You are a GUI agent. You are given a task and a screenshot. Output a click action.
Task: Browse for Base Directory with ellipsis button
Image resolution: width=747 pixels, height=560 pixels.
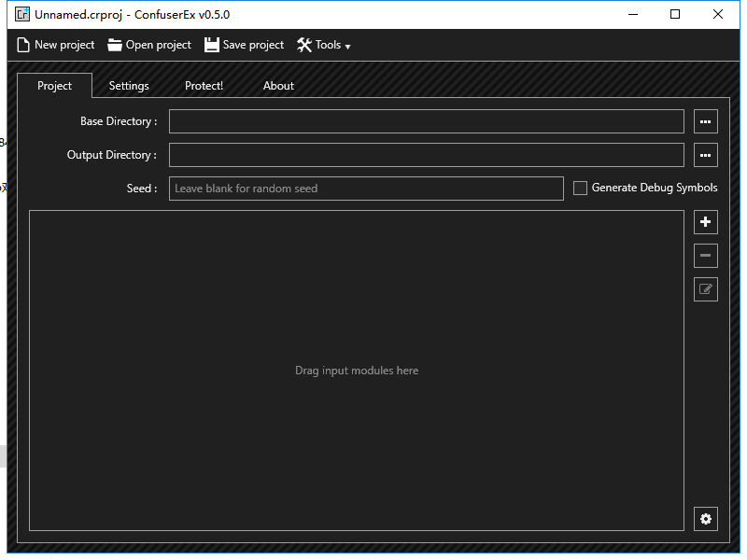point(706,121)
